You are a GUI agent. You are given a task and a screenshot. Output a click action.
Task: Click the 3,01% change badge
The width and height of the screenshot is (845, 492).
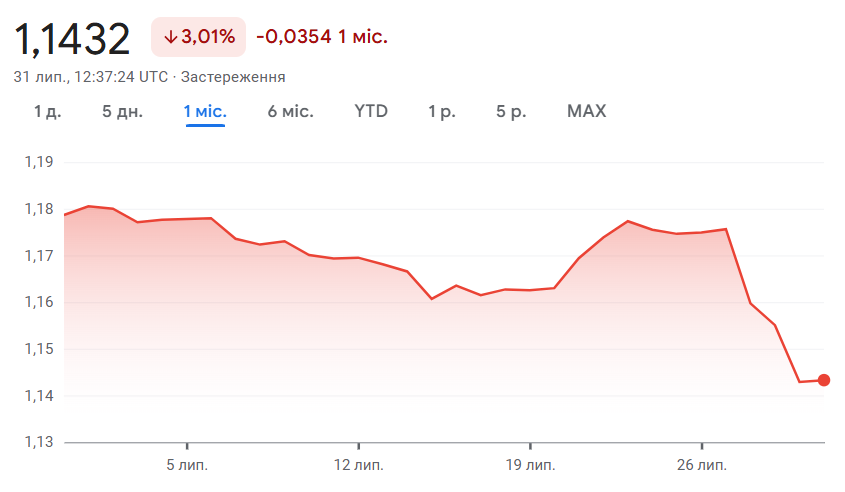(199, 37)
